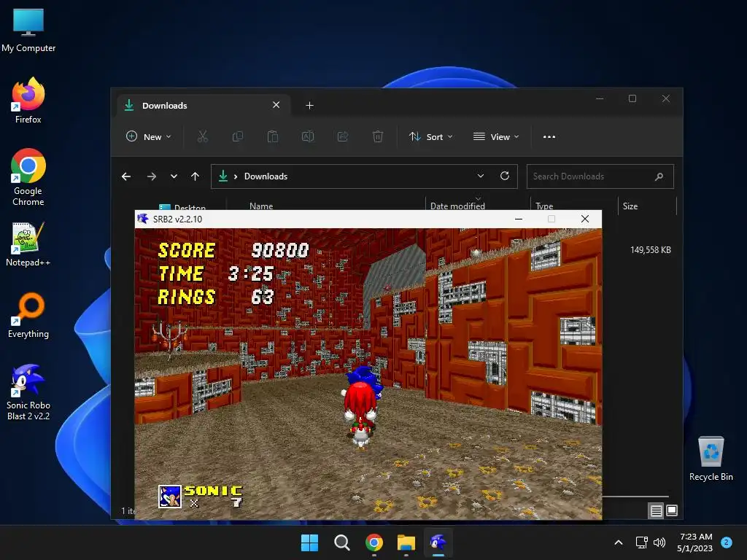The height and width of the screenshot is (560, 747).
Task: Click the search magnifier in Explorer
Action: (659, 176)
